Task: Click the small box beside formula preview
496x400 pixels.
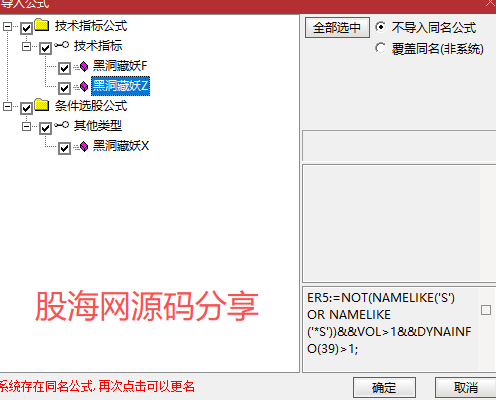Action: tap(486, 310)
